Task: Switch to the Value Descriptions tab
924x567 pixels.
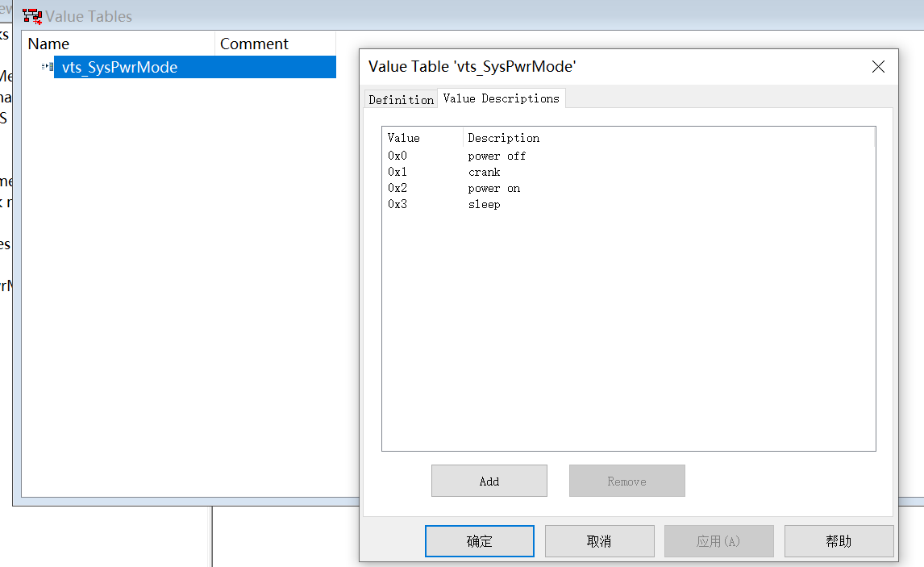Action: [x=501, y=98]
